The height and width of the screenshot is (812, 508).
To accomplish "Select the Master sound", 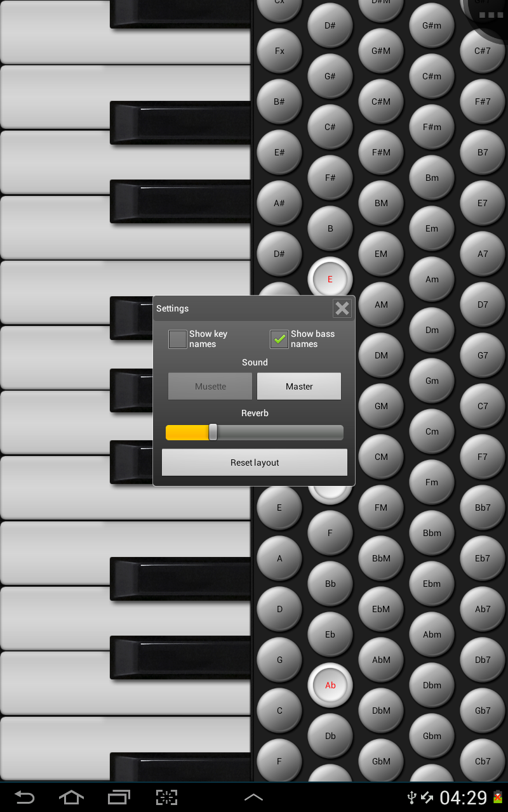I will pos(299,386).
